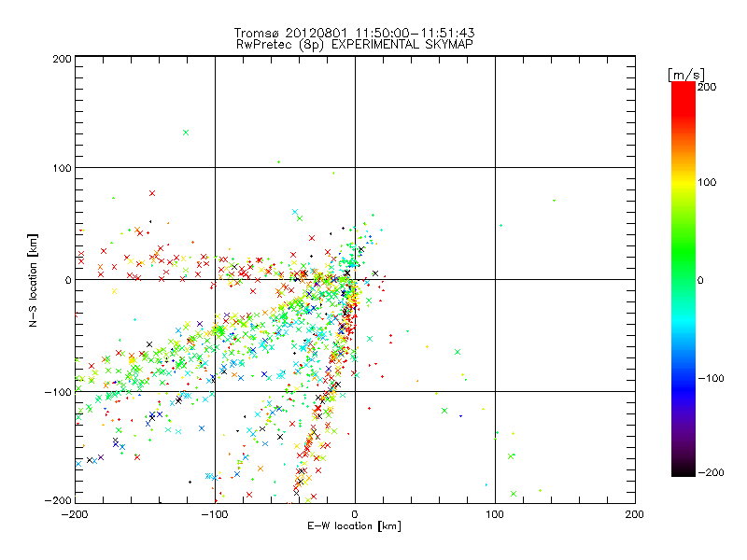Select the [m/s] colorbar unit label
Image resolution: width=747 pixels, height=560 pixels.
click(684, 73)
